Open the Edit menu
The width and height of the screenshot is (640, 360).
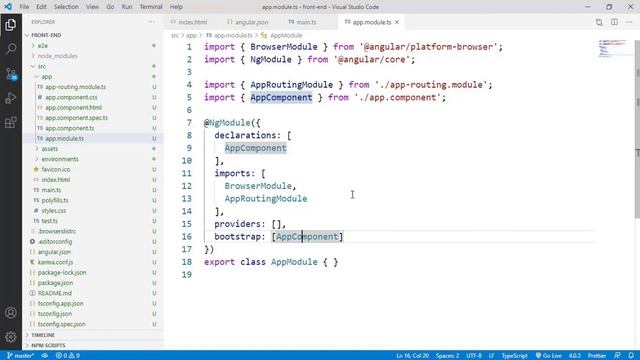click(41, 7)
